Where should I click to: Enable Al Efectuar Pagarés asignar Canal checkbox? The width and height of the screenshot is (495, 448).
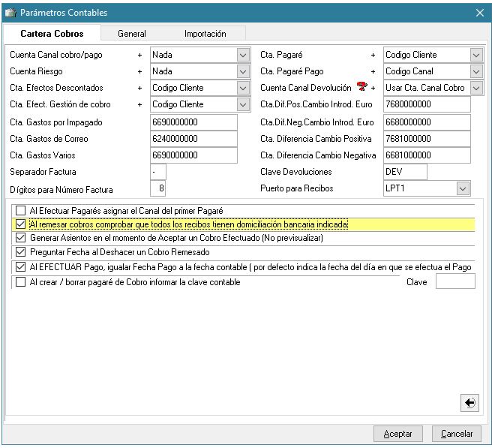pos(21,210)
